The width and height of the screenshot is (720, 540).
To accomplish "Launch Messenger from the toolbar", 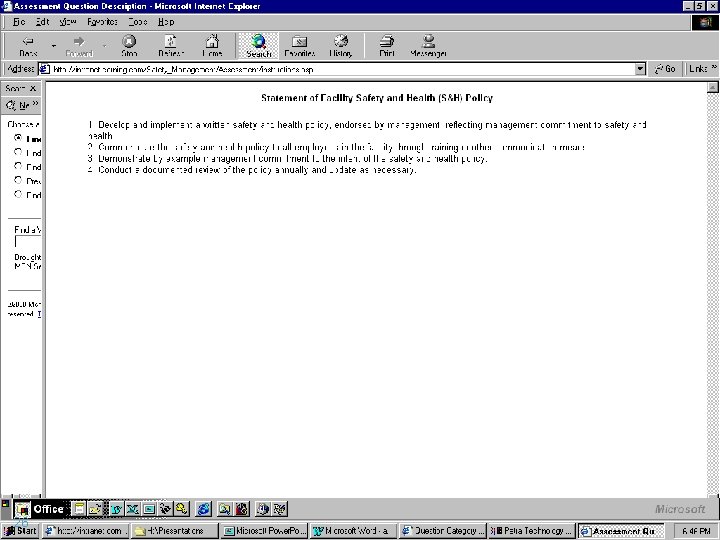I will click(428, 46).
